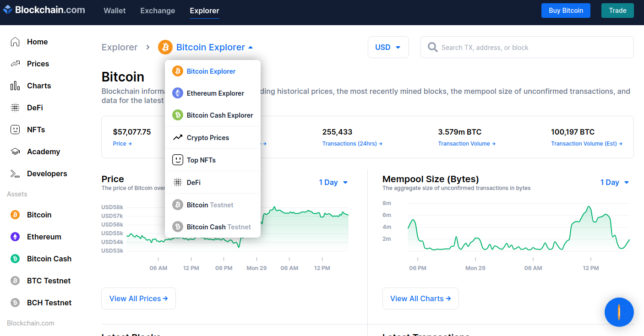
Task: Open the blue floating chat widget button
Action: pyautogui.click(x=619, y=312)
